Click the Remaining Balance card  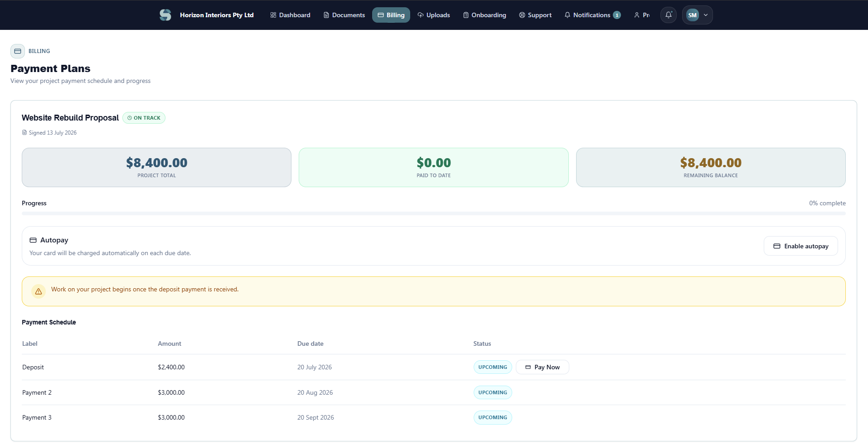tap(710, 167)
